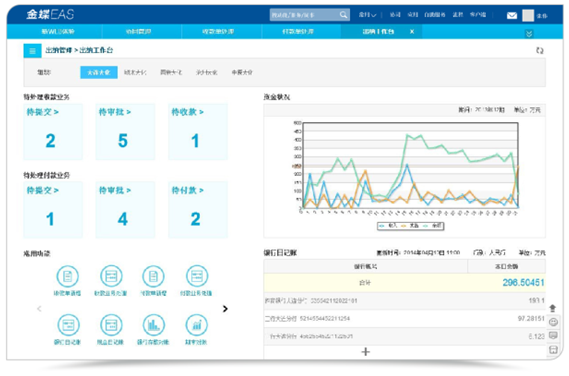Expand the 待审批 > card showing 5
The height and width of the screenshot is (376, 569).
[x=115, y=112]
